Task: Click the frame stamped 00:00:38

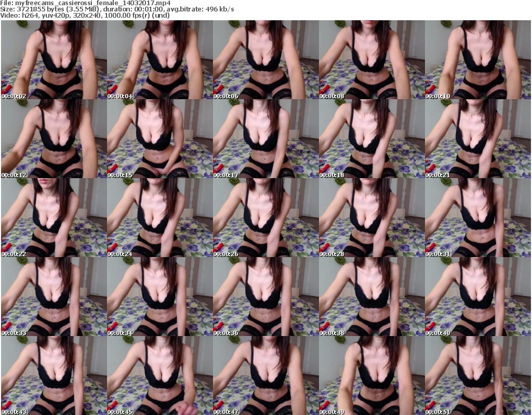Action: click(x=372, y=297)
